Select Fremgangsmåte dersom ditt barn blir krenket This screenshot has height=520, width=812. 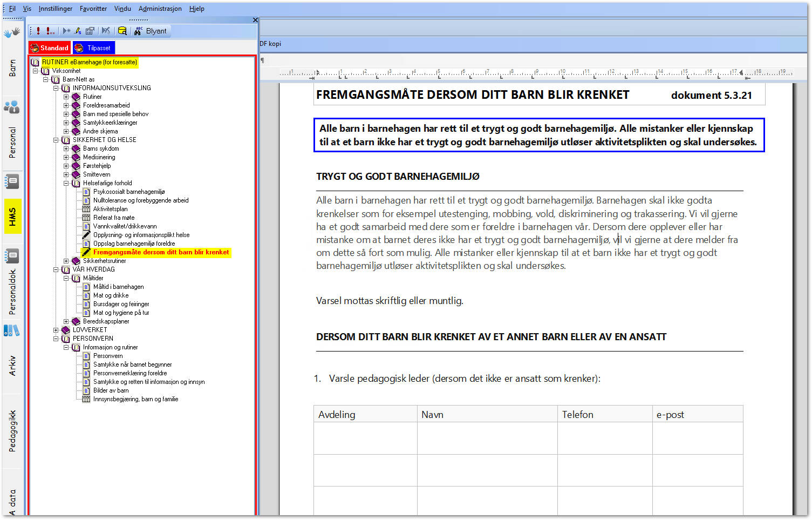161,252
